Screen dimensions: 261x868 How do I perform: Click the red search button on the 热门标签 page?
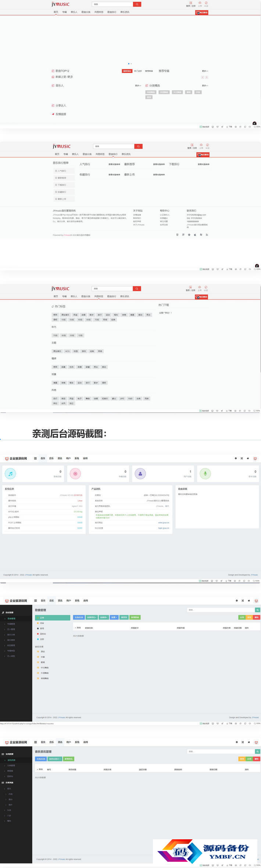[x=137, y=288]
